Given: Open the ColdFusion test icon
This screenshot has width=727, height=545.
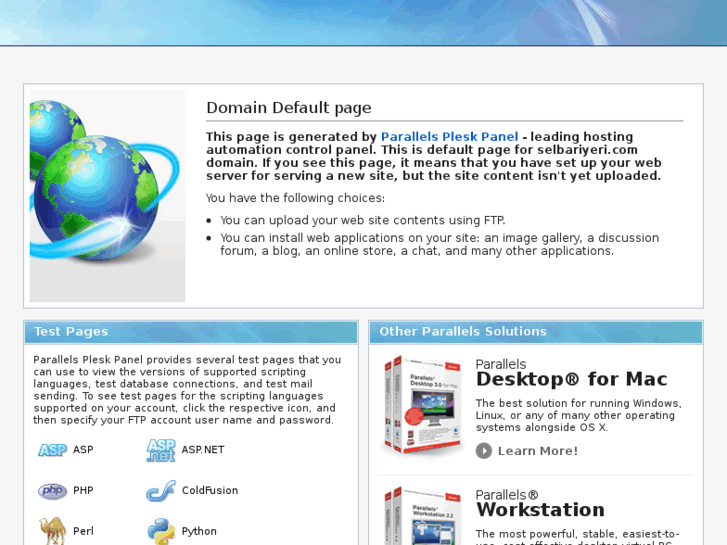Looking at the screenshot, I should pyautogui.click(x=161, y=491).
